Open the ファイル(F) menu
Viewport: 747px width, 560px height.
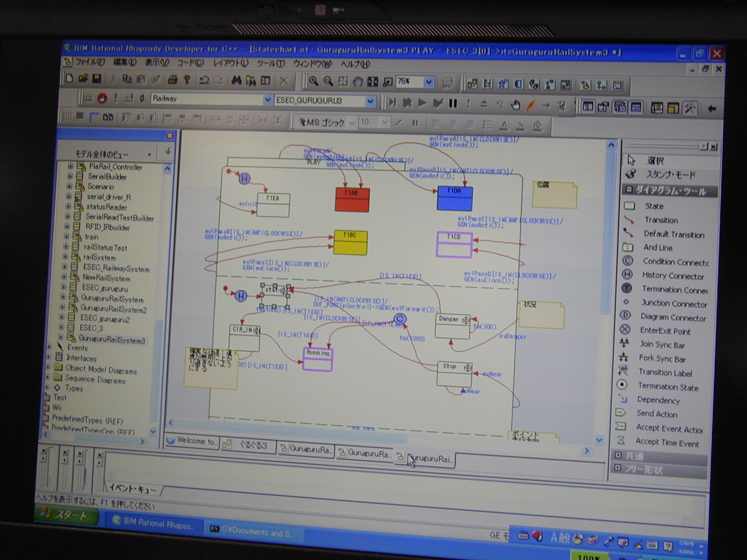click(90, 62)
